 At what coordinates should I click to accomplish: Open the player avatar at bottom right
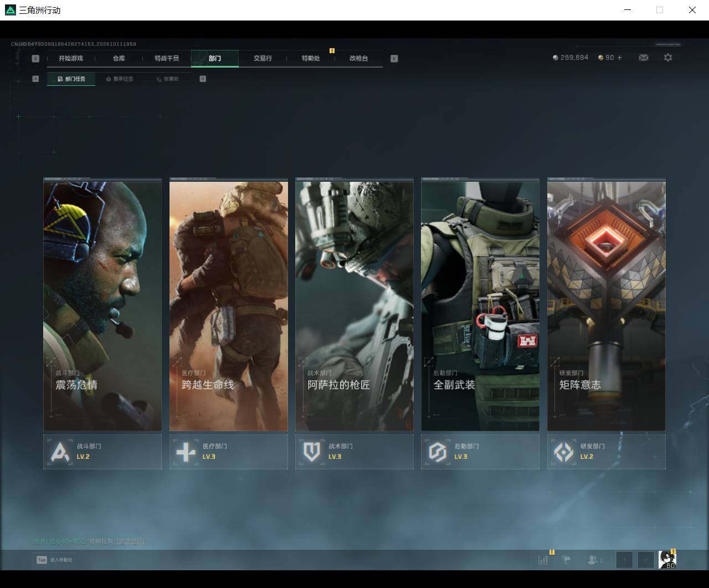click(x=667, y=560)
